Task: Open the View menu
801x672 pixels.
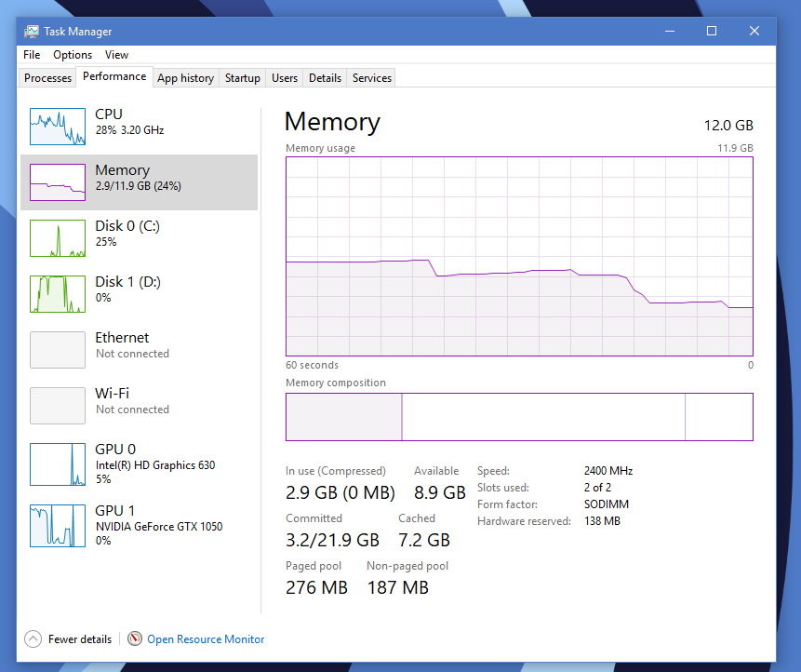Action: coord(116,55)
